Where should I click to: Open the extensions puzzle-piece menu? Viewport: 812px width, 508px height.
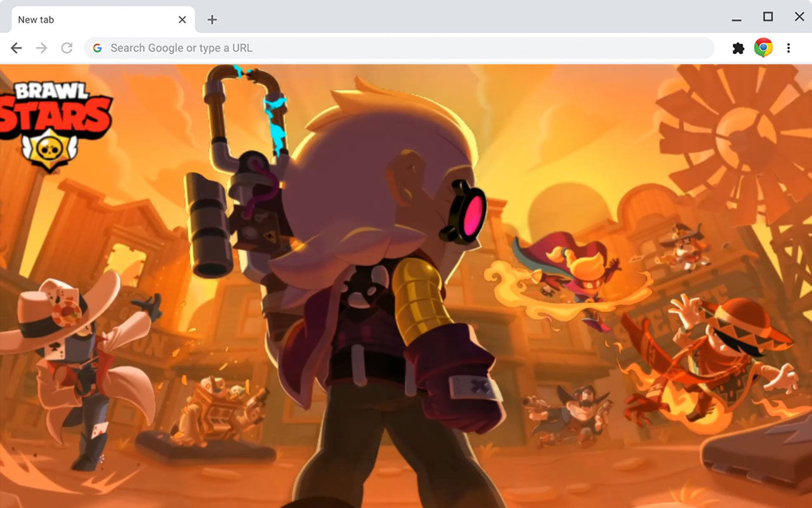(x=738, y=48)
